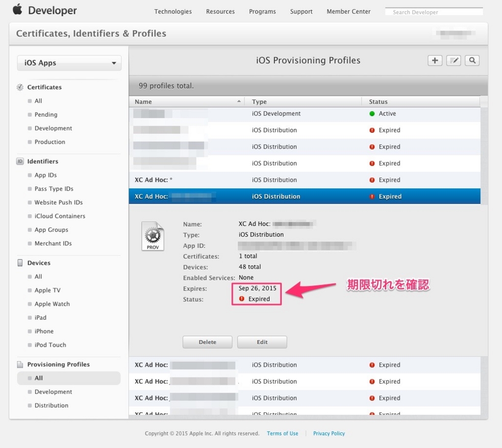Open Merchant IDs
The image size is (502, 448).
[x=53, y=243]
